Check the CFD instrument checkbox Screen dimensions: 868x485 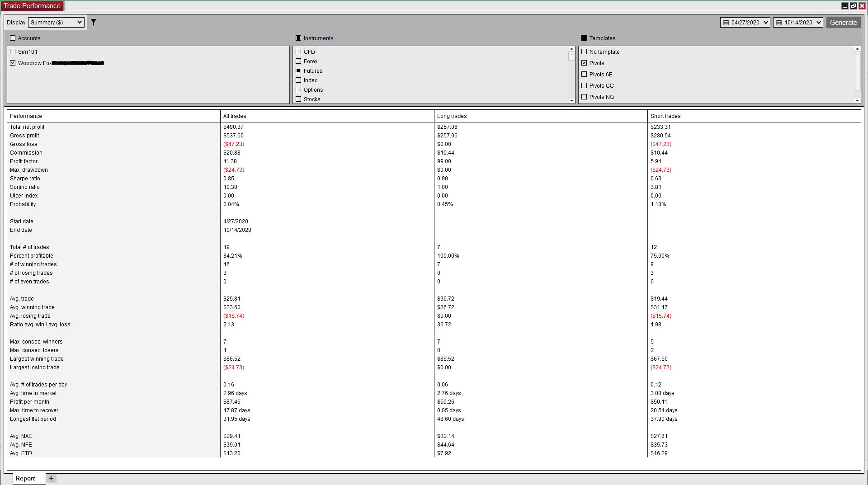coord(298,52)
